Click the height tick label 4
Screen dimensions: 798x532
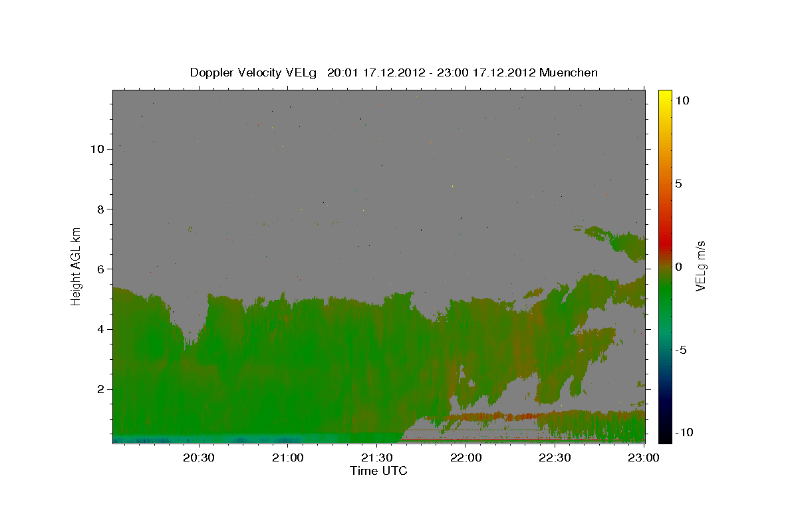tap(100, 329)
